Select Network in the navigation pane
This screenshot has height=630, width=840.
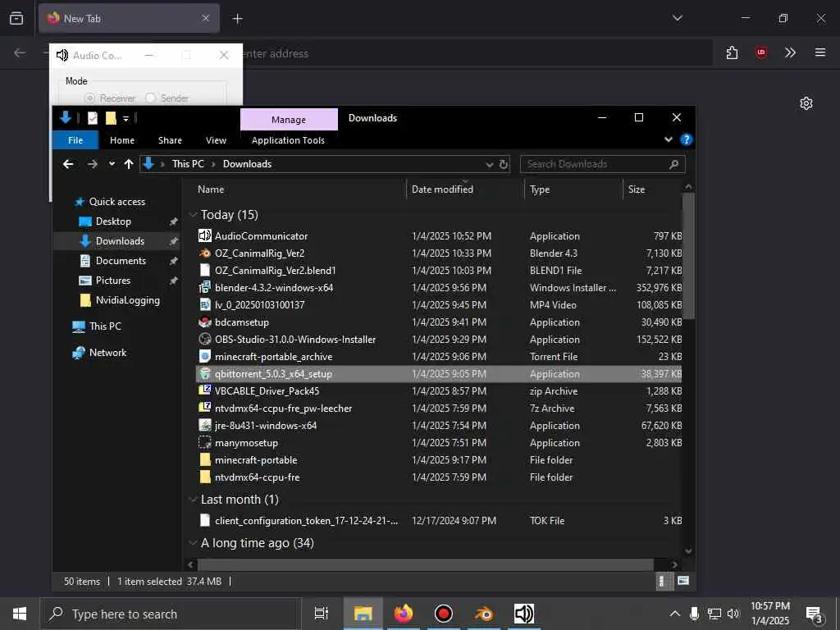pos(107,353)
